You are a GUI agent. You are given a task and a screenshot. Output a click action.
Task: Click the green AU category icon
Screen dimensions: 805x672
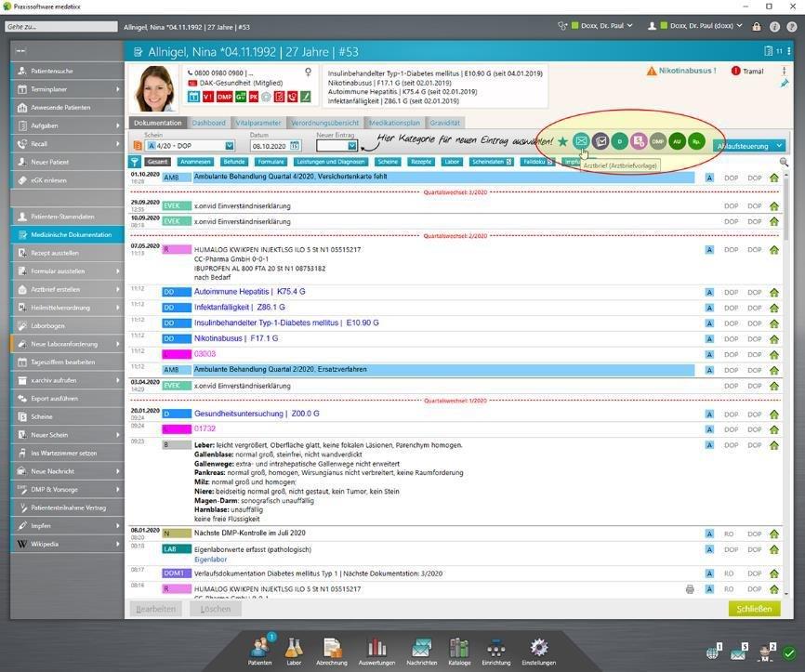coord(677,141)
